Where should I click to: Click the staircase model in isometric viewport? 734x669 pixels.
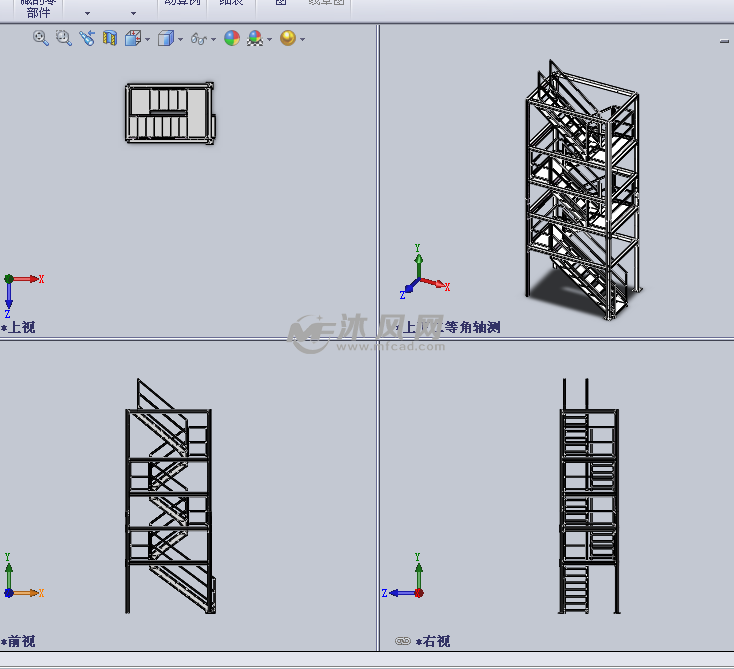pos(580,190)
